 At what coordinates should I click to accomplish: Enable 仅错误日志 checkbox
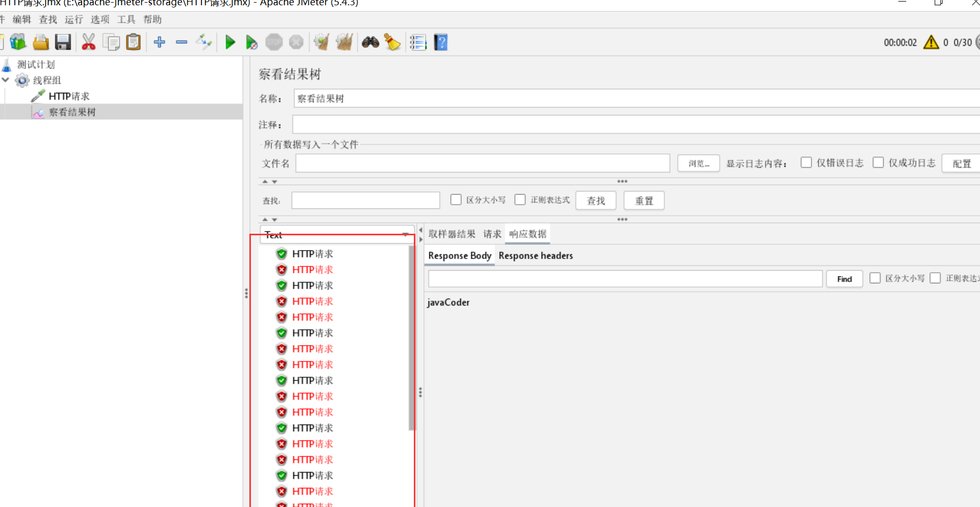click(x=806, y=162)
